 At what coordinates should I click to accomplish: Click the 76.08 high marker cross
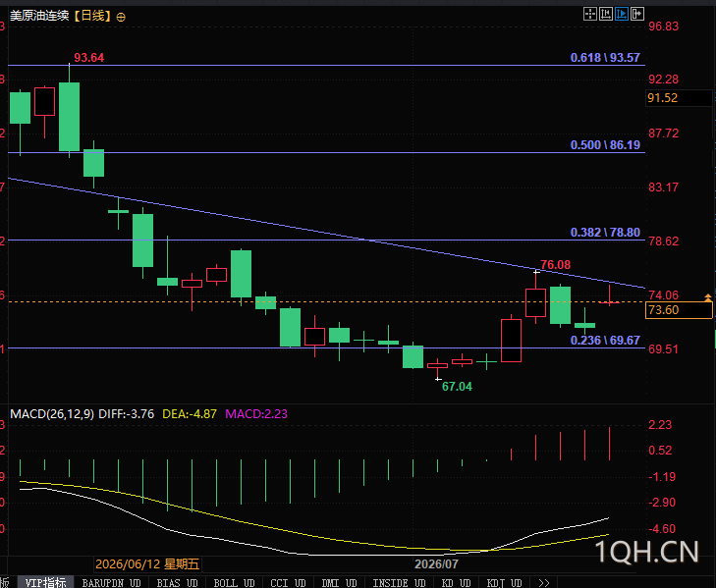click(536, 272)
